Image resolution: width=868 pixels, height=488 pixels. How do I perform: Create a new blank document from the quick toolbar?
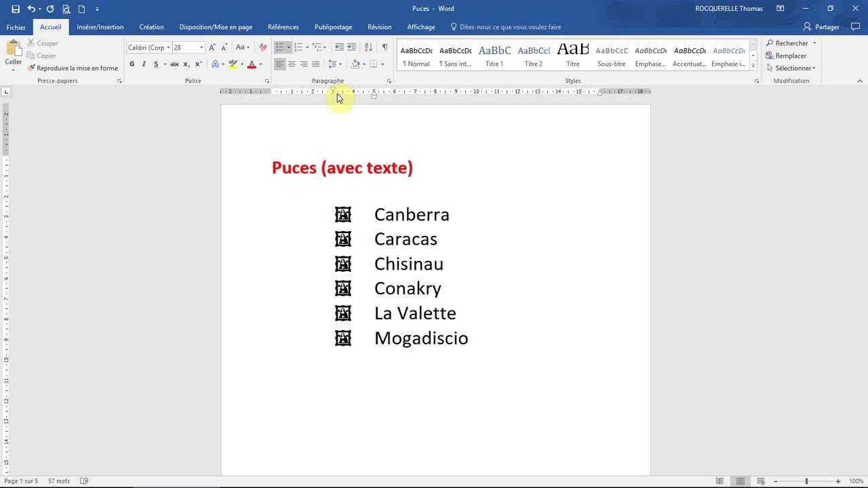coord(82,9)
